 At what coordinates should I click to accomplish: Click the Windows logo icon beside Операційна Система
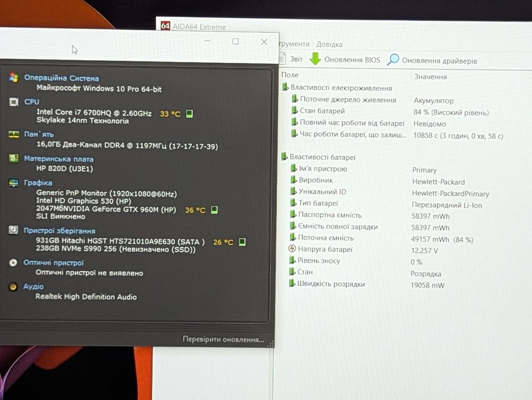click(14, 77)
